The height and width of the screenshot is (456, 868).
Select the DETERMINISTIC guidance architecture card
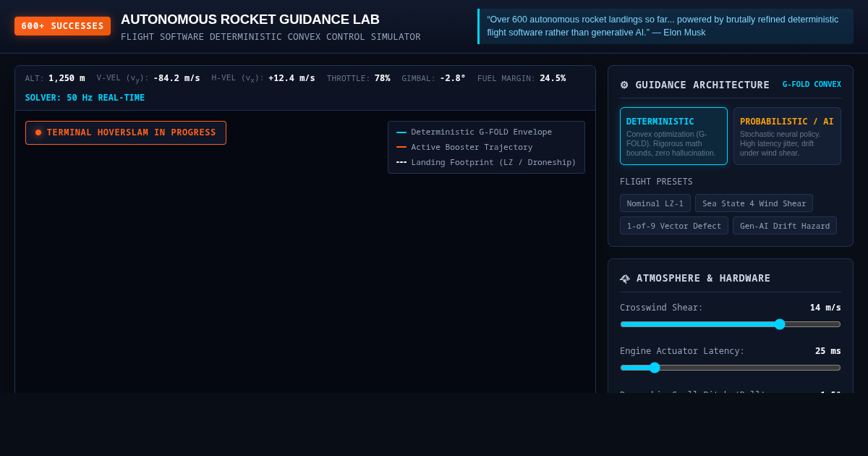pos(673,136)
